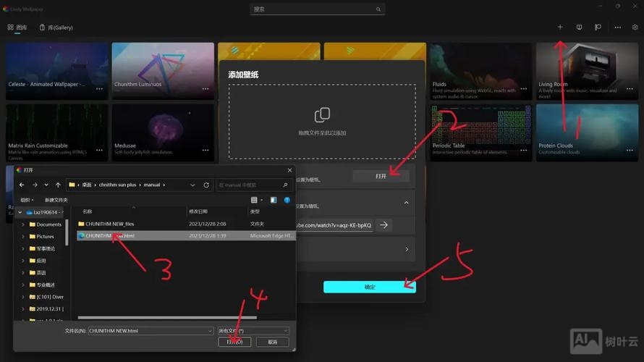This screenshot has height=362, width=644.
Task: Select the CHUNITHM NEW_files folder
Action: 109,224
